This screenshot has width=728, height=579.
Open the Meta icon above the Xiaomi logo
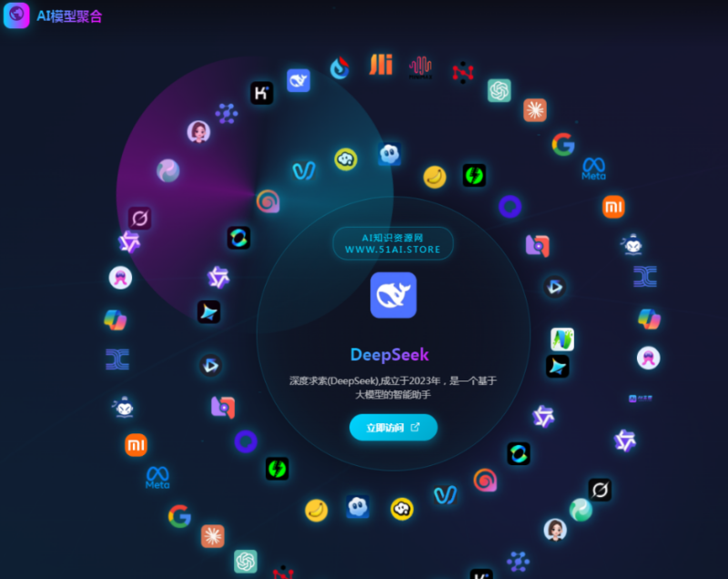click(594, 168)
